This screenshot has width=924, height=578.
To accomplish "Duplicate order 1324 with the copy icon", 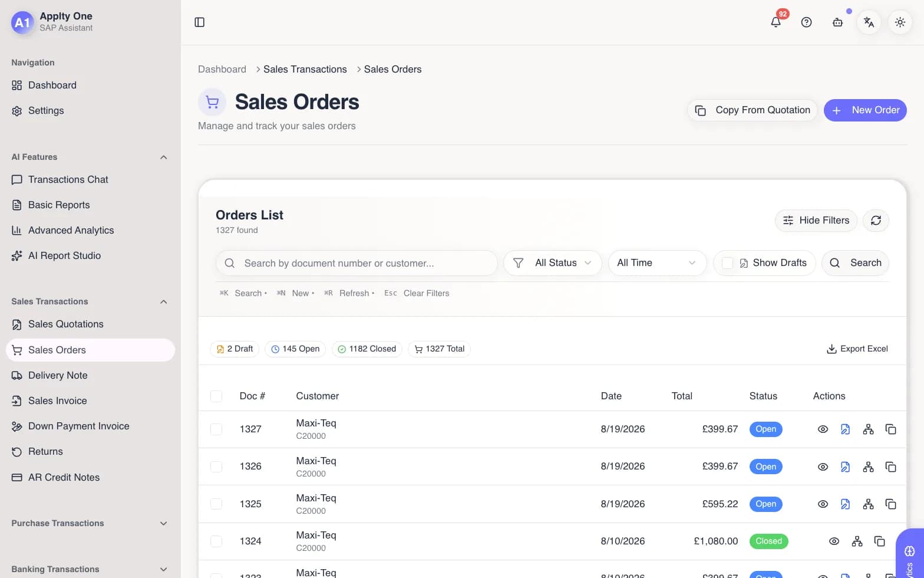I will pos(879,541).
